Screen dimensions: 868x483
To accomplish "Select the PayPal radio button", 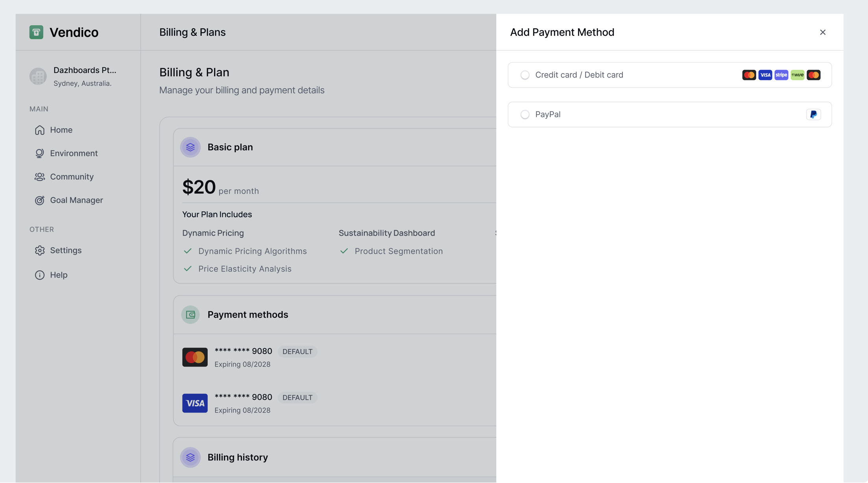I will point(525,114).
